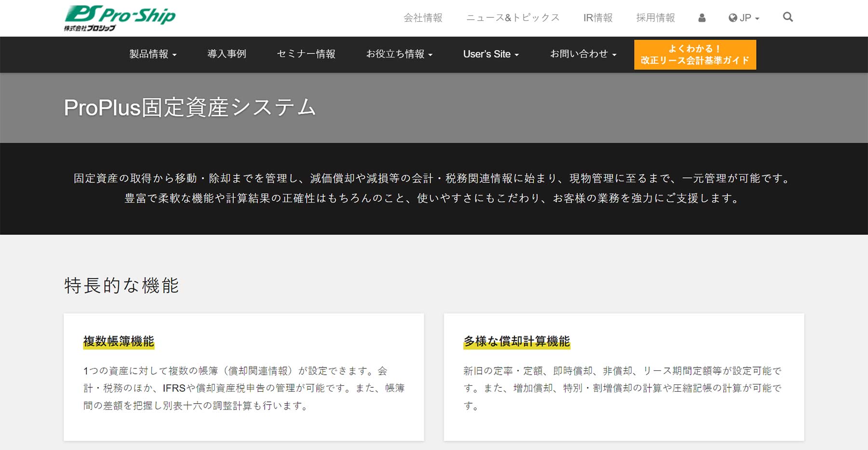Expand the お役立ち情報 menu

coord(399,54)
